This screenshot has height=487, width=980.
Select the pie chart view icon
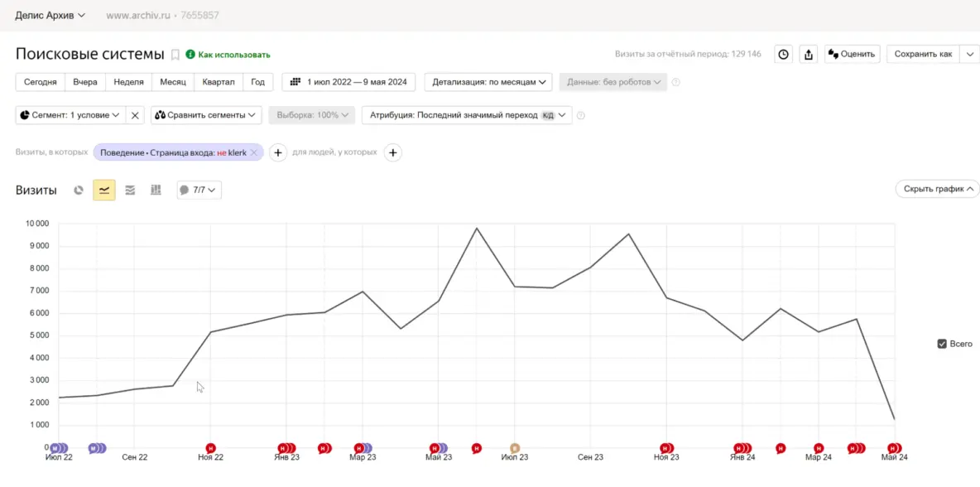point(79,190)
